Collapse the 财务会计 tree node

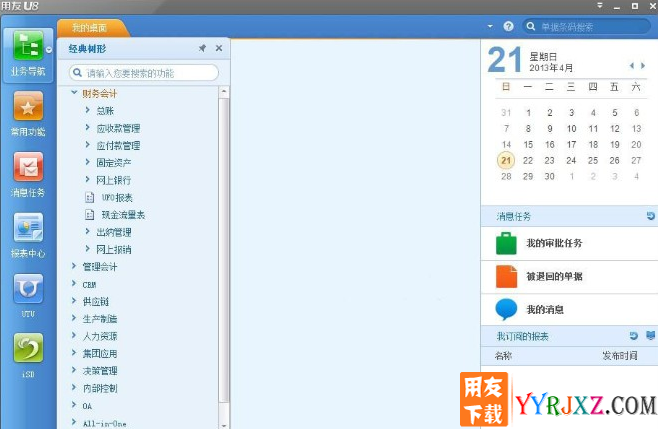click(x=74, y=92)
